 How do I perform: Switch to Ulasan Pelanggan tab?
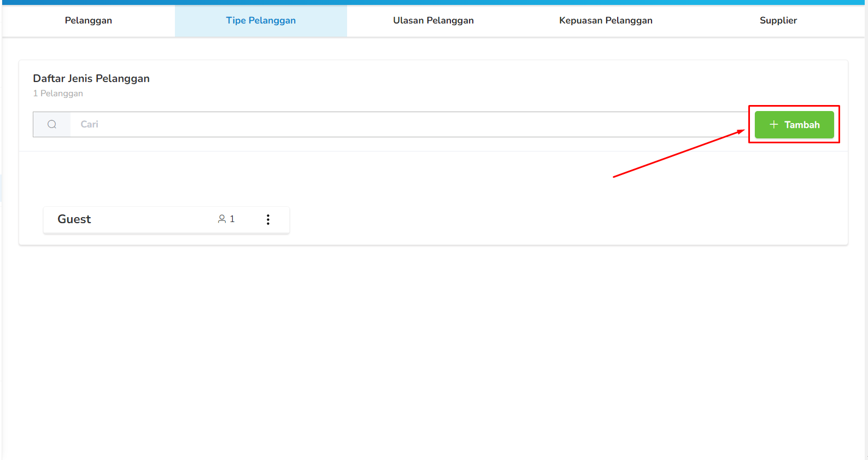coord(433,21)
